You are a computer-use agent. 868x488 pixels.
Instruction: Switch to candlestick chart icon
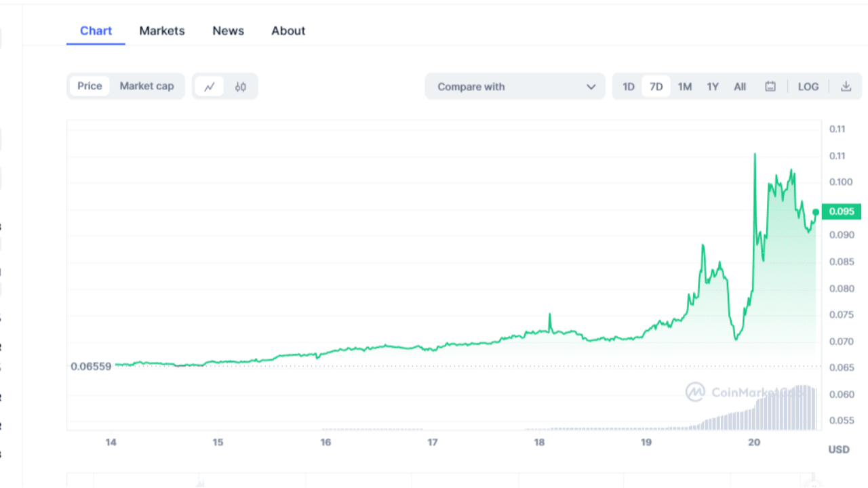(x=241, y=87)
